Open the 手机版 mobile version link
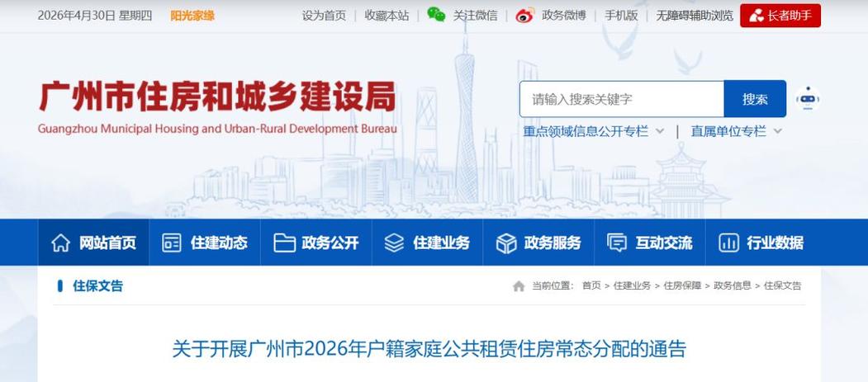The width and height of the screenshot is (868, 382). 621,16
